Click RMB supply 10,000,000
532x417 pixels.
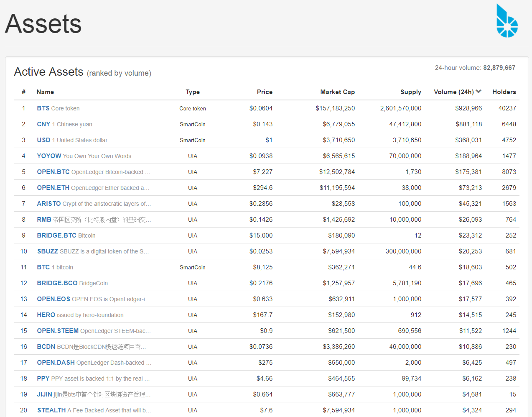tap(405, 220)
